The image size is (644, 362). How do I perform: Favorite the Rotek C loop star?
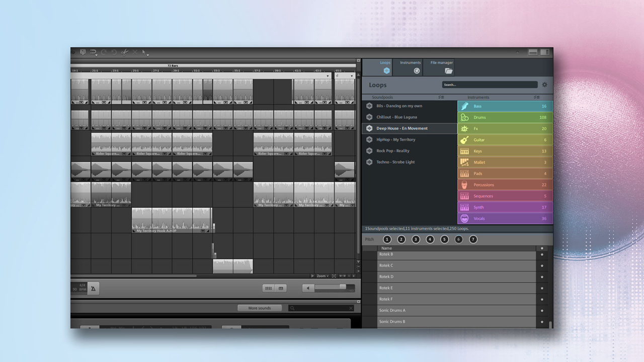pyautogui.click(x=542, y=265)
